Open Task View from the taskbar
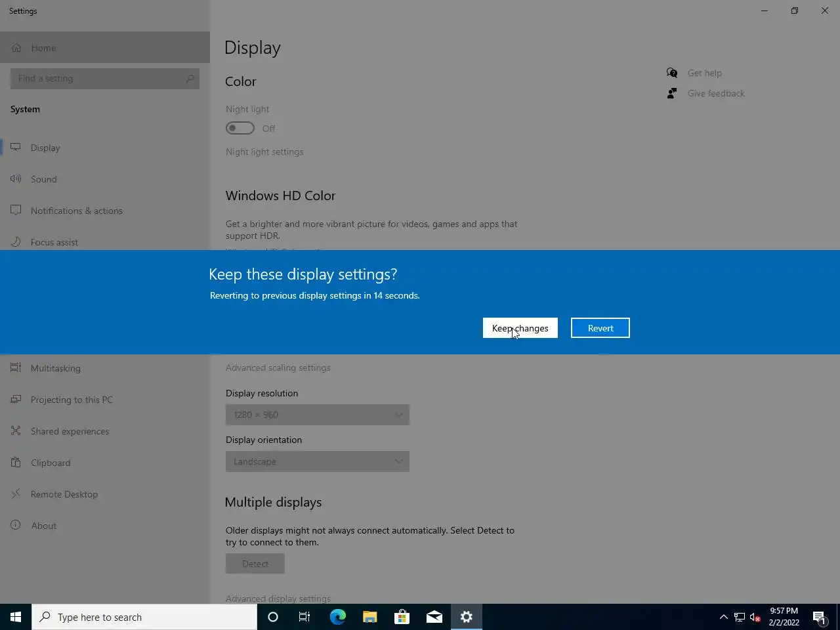 (x=304, y=617)
